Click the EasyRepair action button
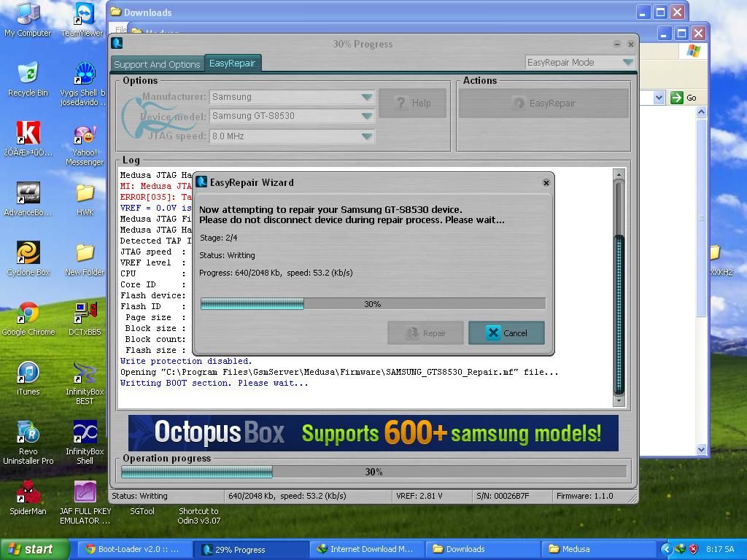Viewport: 747px width, 560px height. pyautogui.click(x=543, y=103)
